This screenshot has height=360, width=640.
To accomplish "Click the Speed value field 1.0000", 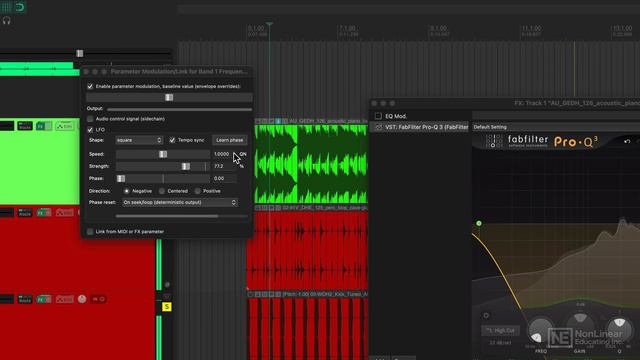I will click(x=224, y=154).
